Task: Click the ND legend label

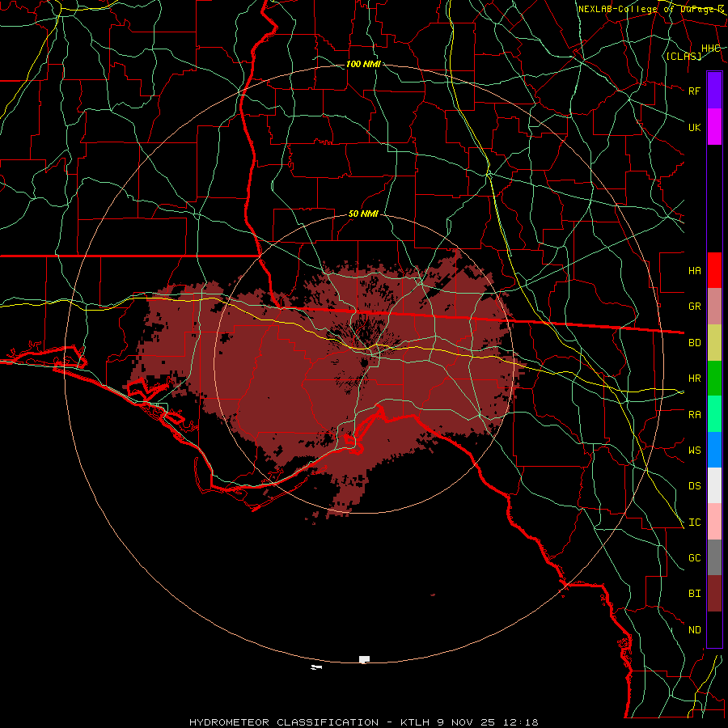Action: 694,630
